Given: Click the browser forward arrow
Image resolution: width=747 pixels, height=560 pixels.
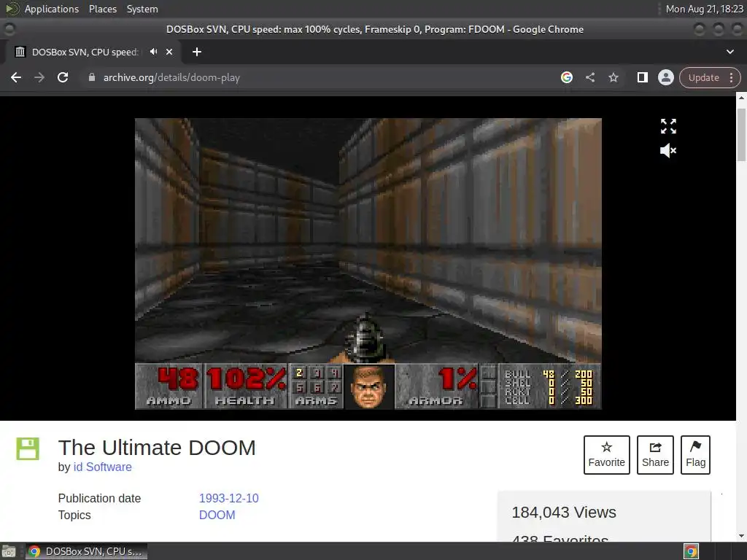Looking at the screenshot, I should [39, 77].
